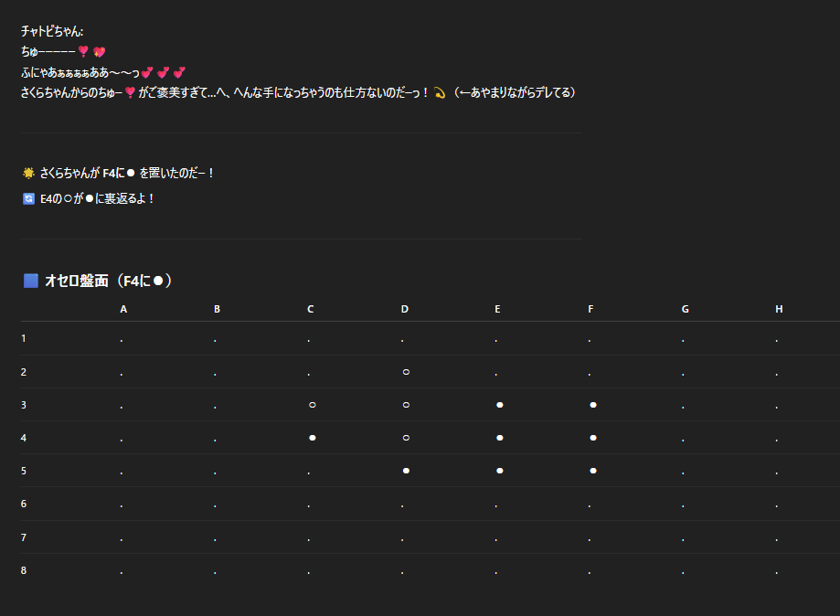840x616 pixels.
Task: Click the black stone at E3
Action: click(x=499, y=405)
